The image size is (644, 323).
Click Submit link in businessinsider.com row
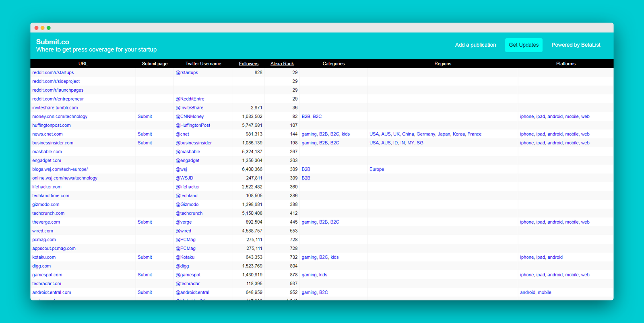pos(145,143)
